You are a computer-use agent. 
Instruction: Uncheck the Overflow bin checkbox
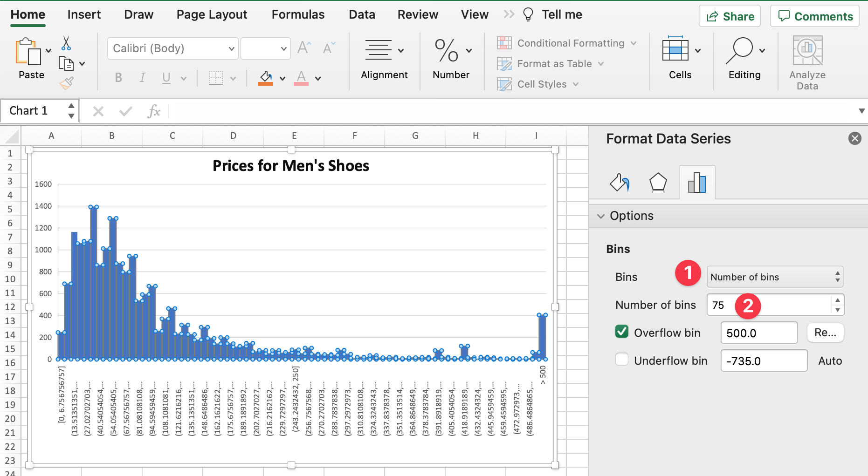pos(622,332)
